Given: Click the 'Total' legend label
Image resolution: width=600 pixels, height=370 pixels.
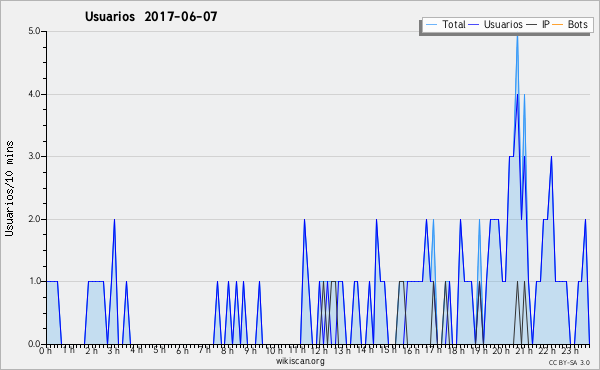Looking at the screenshot, I should (454, 24).
